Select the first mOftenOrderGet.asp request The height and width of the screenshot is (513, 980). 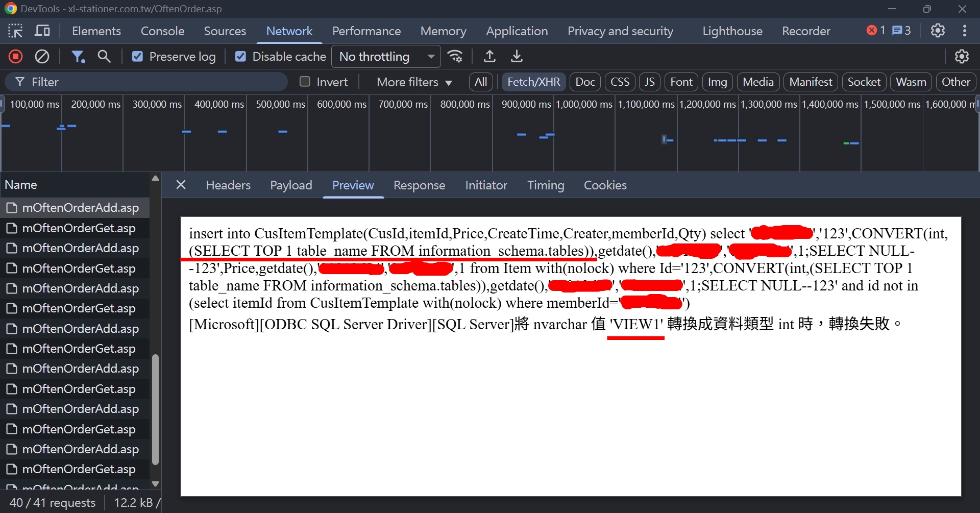click(75, 228)
